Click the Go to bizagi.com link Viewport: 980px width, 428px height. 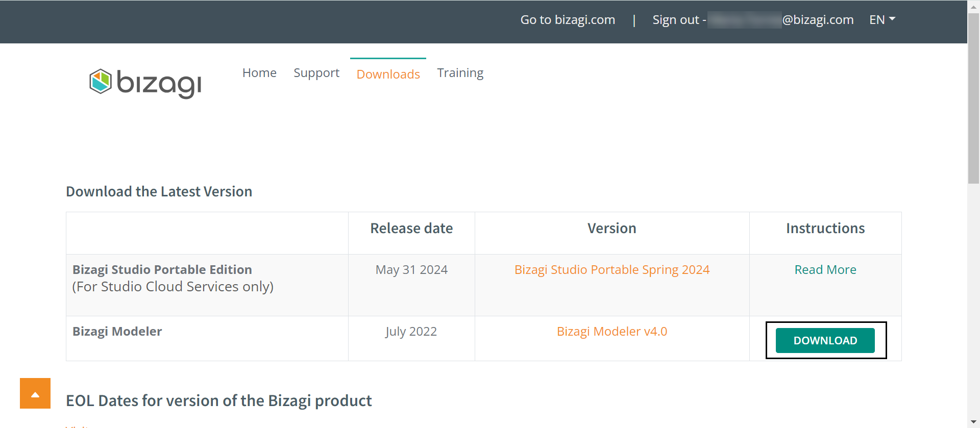[568, 20]
